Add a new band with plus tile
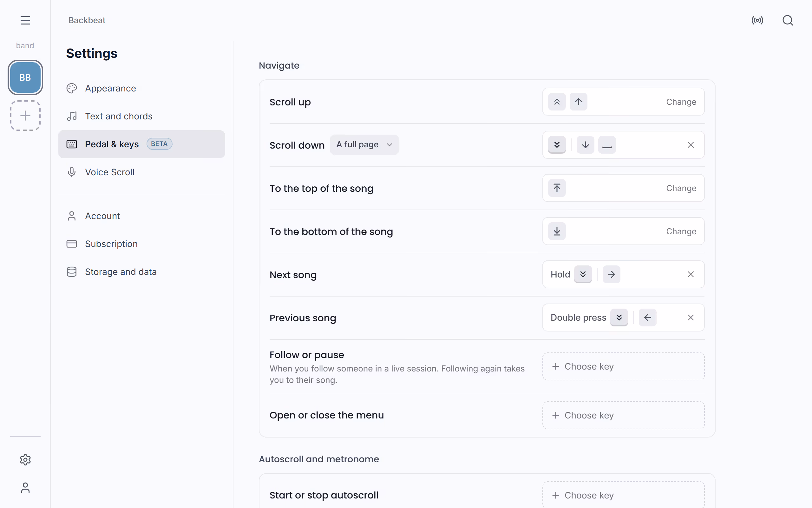Screen dimensions: 812x508 coord(25,115)
